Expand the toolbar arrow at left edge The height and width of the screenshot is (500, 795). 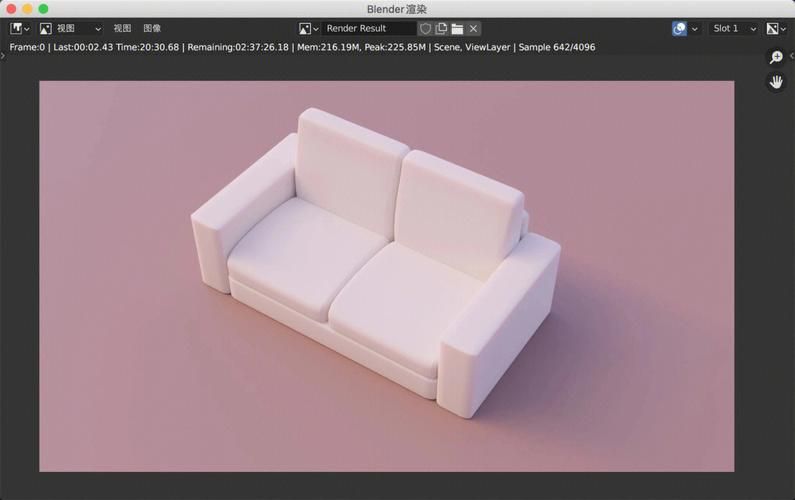(3, 56)
